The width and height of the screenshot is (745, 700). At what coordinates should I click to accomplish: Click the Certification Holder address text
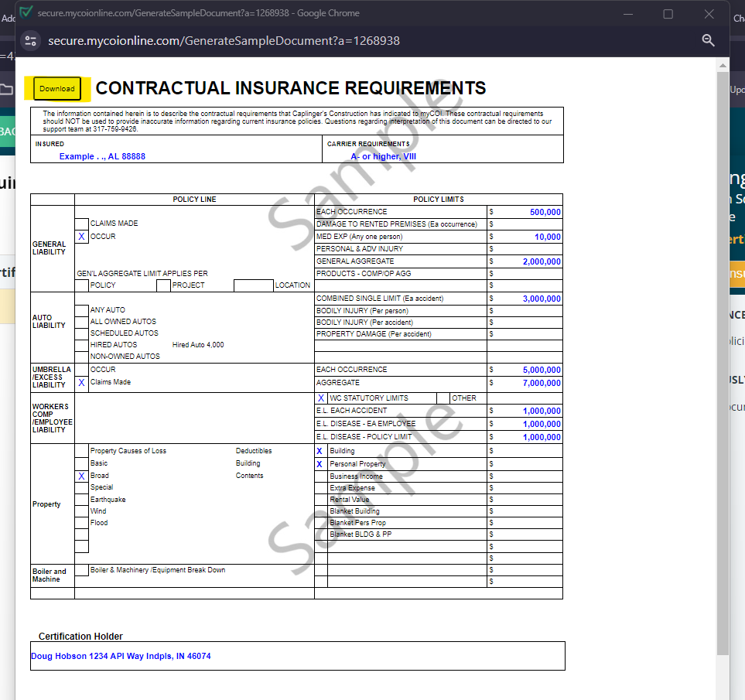(x=121, y=656)
